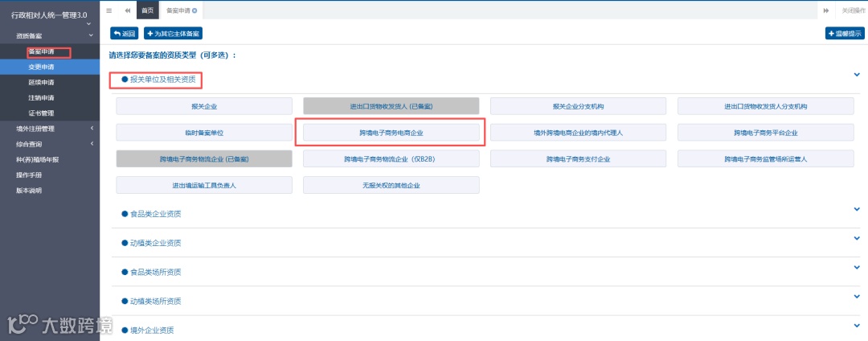Select 跨境电子商务支付企业 option

point(578,159)
